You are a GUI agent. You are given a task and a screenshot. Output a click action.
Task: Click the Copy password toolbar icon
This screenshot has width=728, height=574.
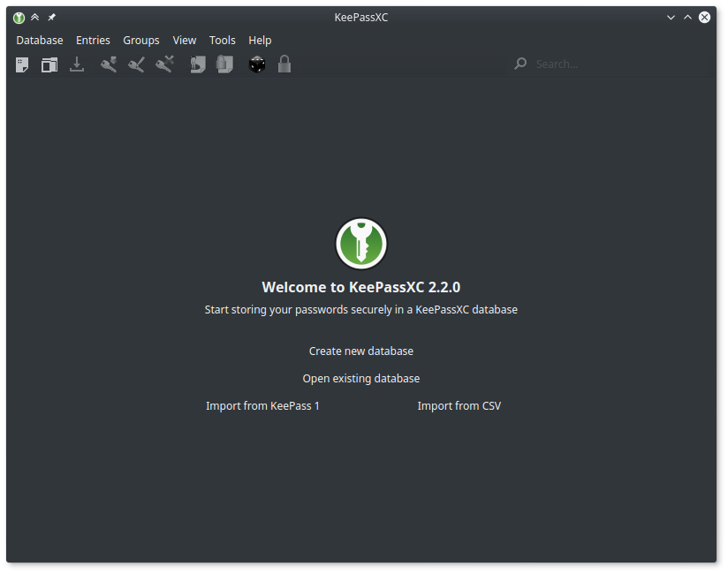coord(224,64)
